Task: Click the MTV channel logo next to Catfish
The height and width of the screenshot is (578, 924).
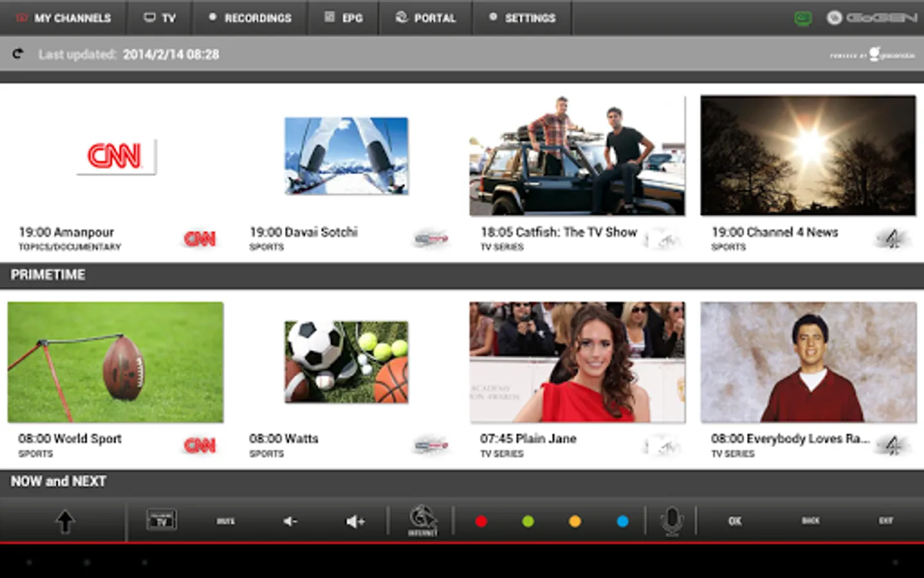Action: point(663,240)
